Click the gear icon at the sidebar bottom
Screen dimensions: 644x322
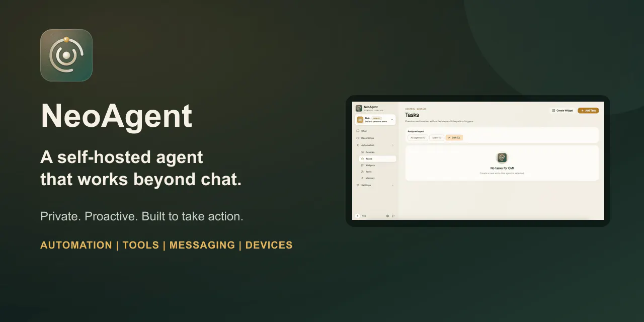click(x=387, y=216)
